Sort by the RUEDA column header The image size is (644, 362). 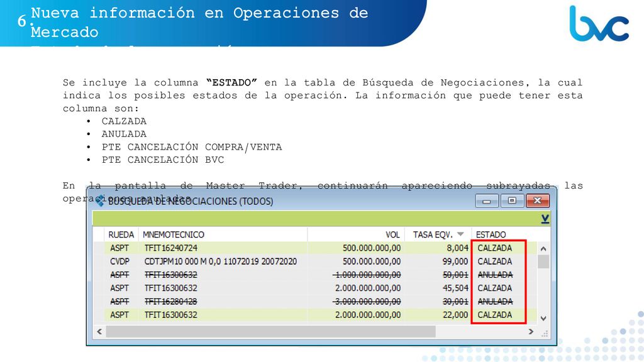121,235
